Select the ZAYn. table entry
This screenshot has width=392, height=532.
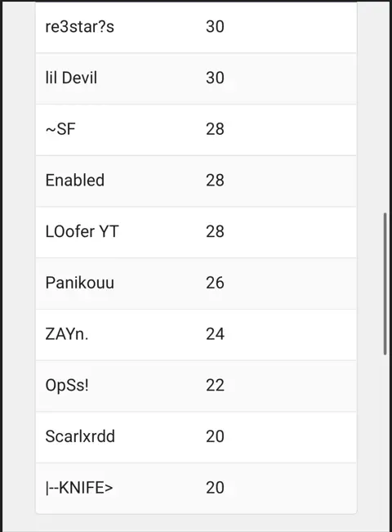coord(67,334)
